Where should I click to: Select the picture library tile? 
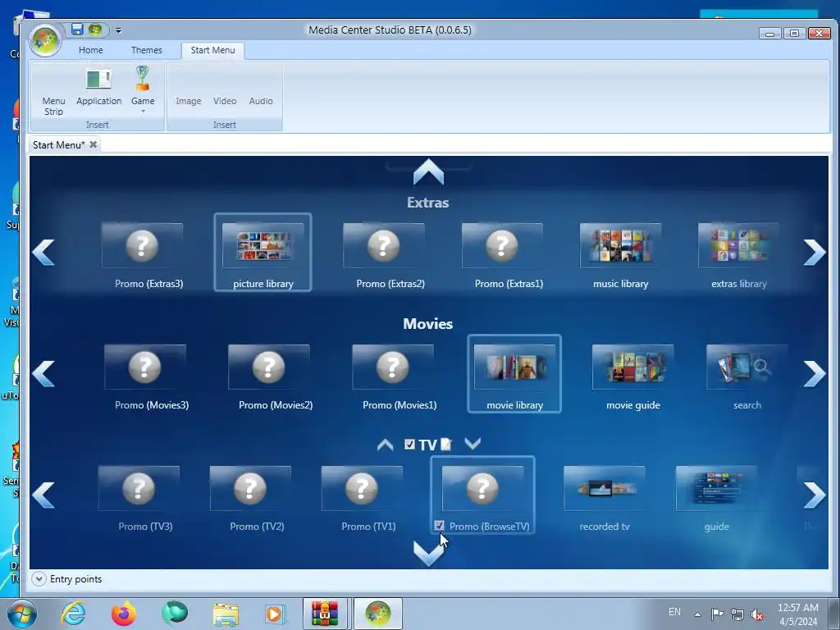click(x=262, y=253)
